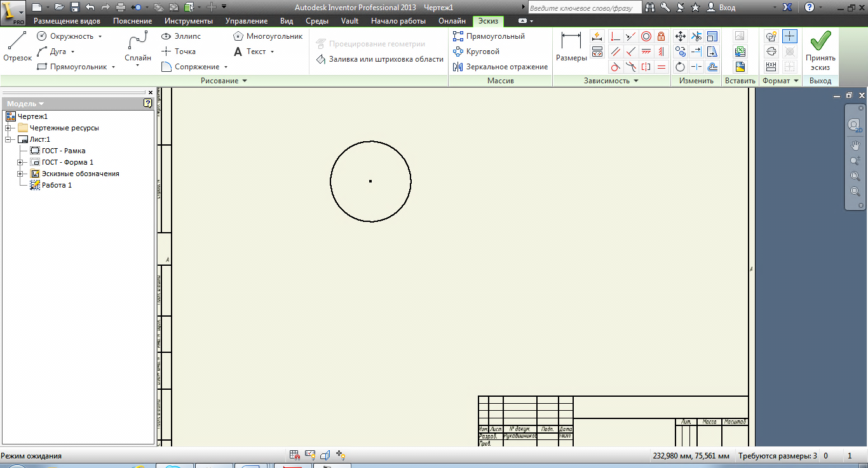Image resolution: width=868 pixels, height=468 pixels.
Task: Open Сопряжение dropdown arrow
Action: pos(226,67)
